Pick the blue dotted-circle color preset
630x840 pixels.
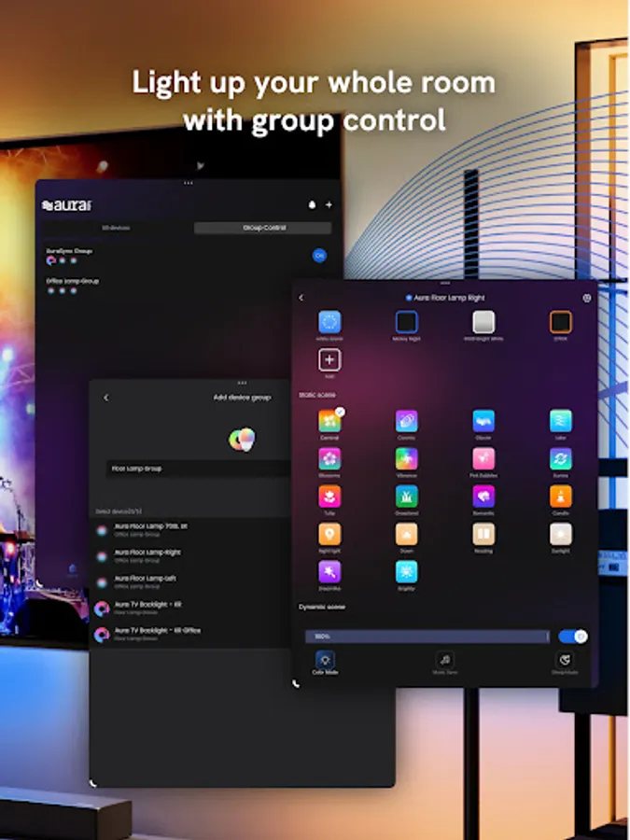[x=329, y=322]
